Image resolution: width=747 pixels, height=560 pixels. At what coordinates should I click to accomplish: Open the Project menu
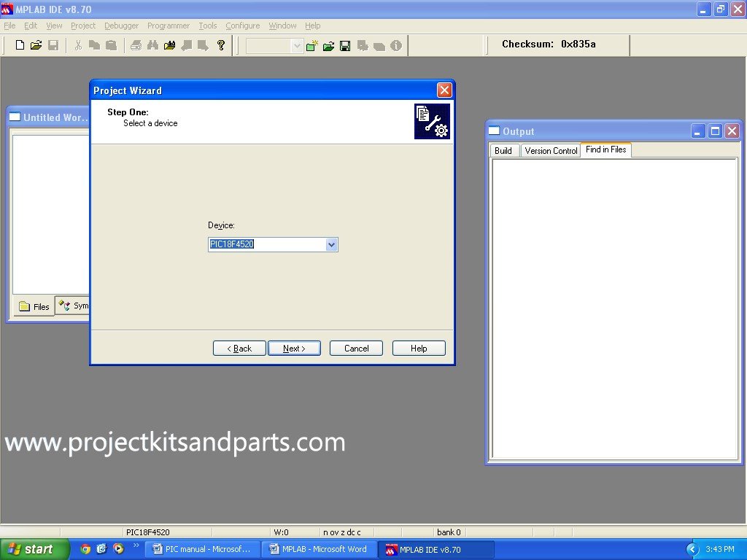[x=83, y=26]
